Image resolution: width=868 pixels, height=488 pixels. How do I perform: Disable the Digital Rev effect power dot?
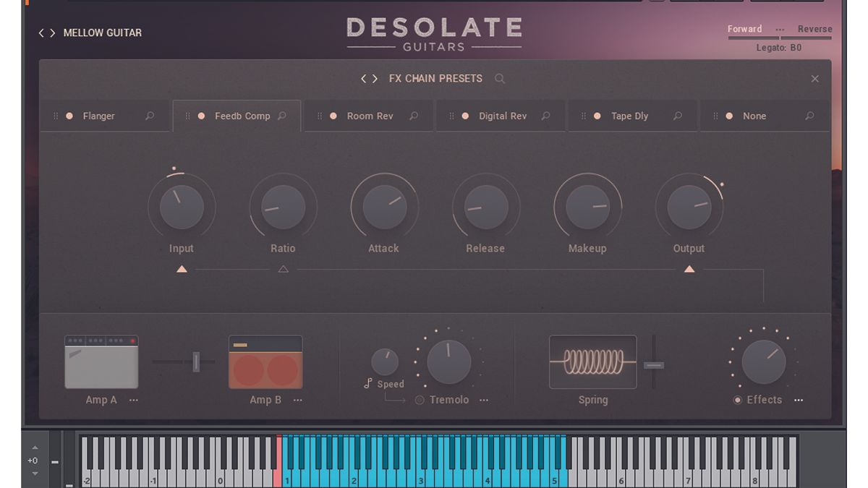tap(465, 116)
